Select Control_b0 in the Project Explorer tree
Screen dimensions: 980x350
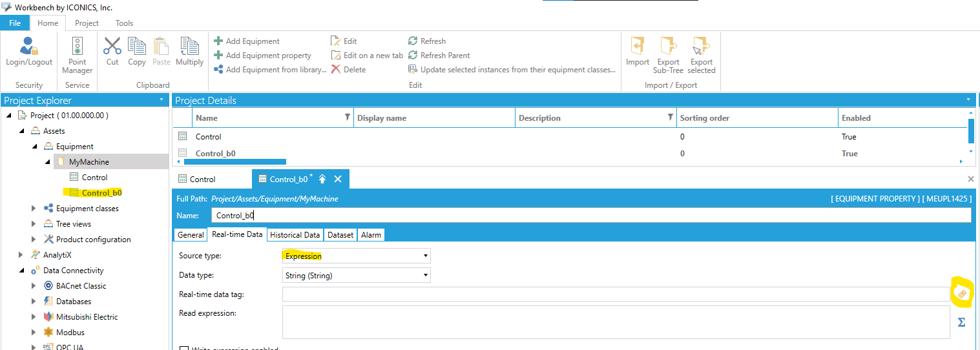pos(101,192)
